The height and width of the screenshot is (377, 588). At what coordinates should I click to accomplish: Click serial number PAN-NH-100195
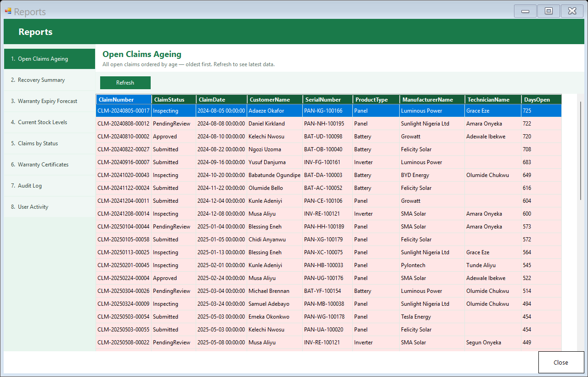(328, 124)
